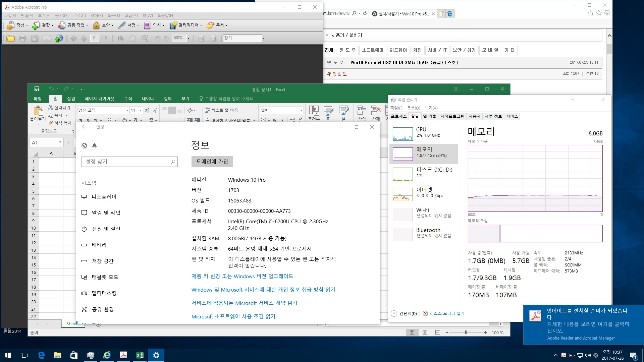Click the back arrow in Settings window

(84, 127)
